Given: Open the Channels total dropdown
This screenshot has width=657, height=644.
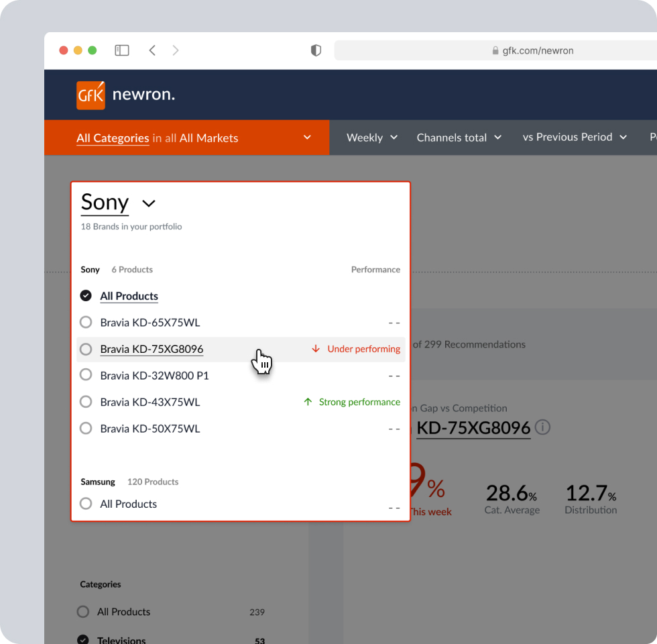Looking at the screenshot, I should 459,138.
